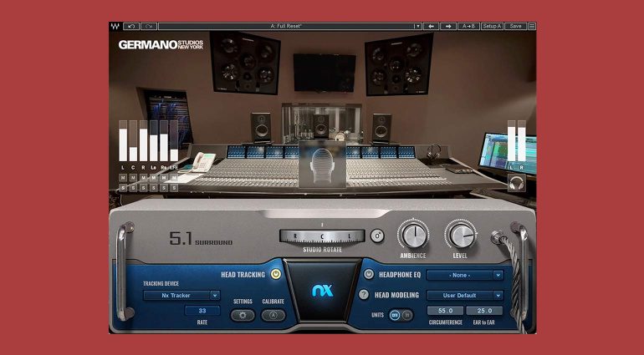Screen dimensions: 644x355
Task: Load the previous preset with left arrow
Action: (431, 26)
